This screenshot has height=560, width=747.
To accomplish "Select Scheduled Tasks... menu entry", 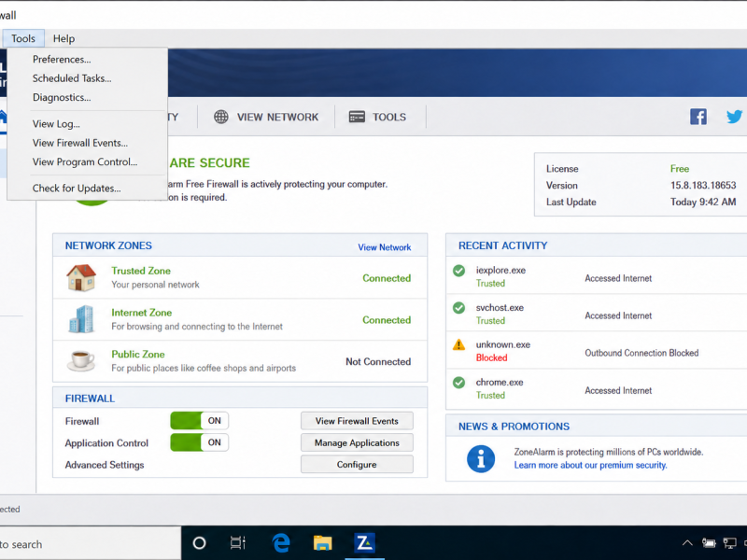I will coord(72,78).
